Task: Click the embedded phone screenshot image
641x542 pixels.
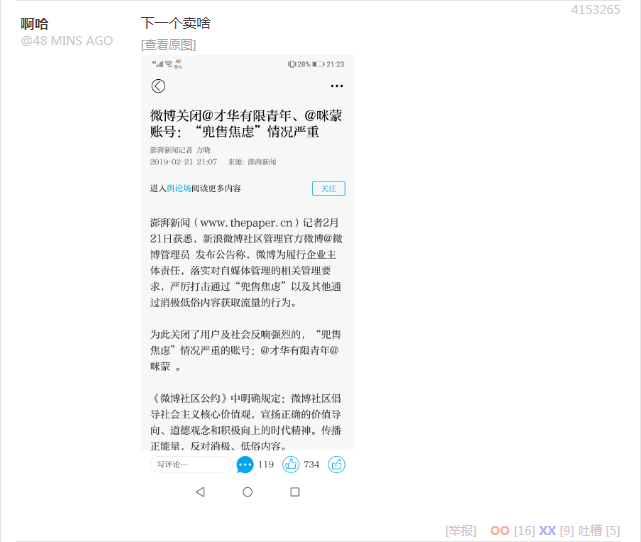Action: click(x=247, y=280)
